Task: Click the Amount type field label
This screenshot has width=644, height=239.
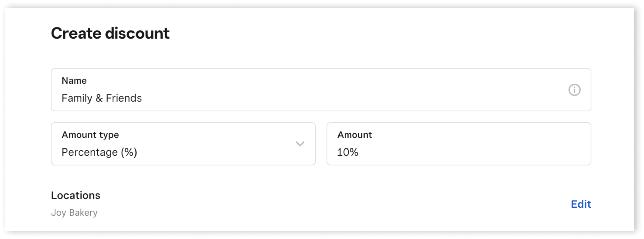Action: click(x=90, y=134)
